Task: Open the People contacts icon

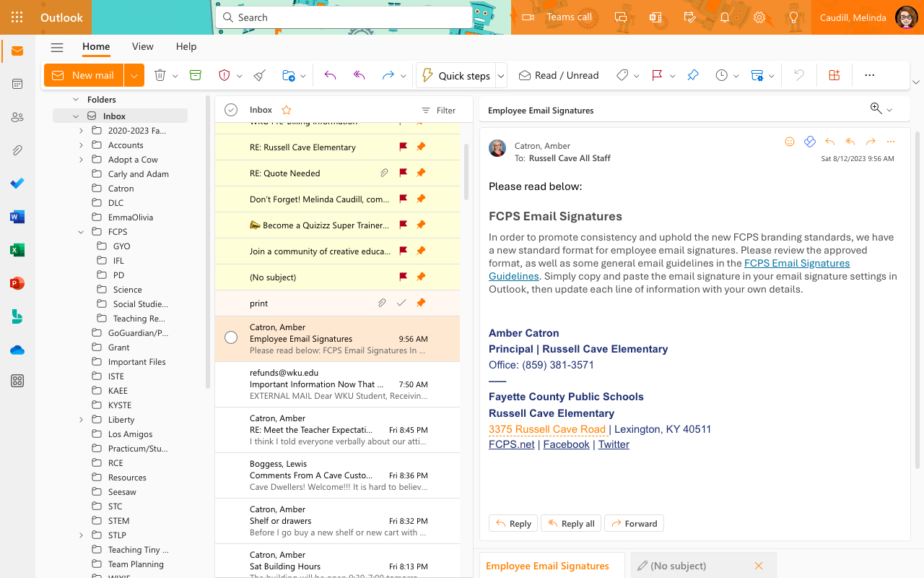Action: (x=17, y=117)
